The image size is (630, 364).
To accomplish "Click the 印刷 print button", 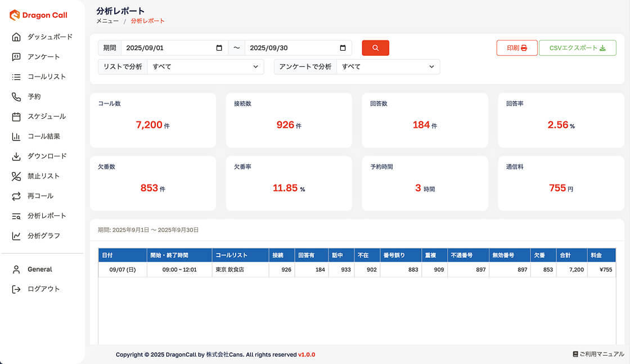I will (516, 48).
